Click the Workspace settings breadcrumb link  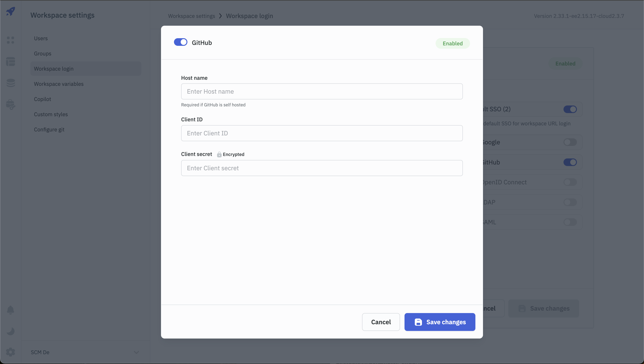[x=192, y=16]
